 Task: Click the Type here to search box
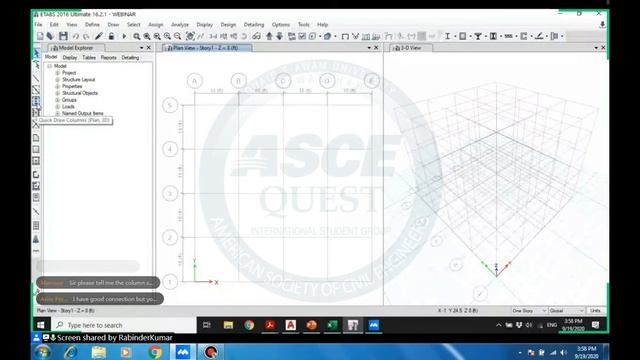click(x=124, y=325)
